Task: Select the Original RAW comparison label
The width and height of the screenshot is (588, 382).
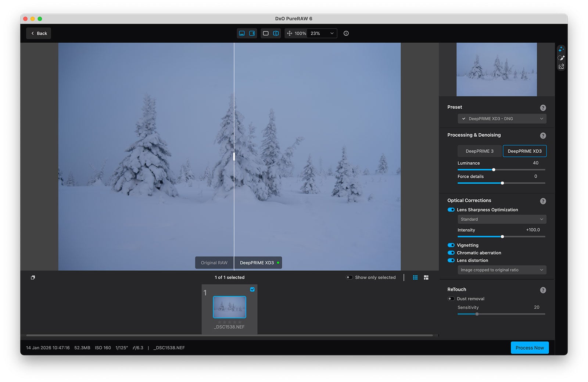Action: click(214, 263)
